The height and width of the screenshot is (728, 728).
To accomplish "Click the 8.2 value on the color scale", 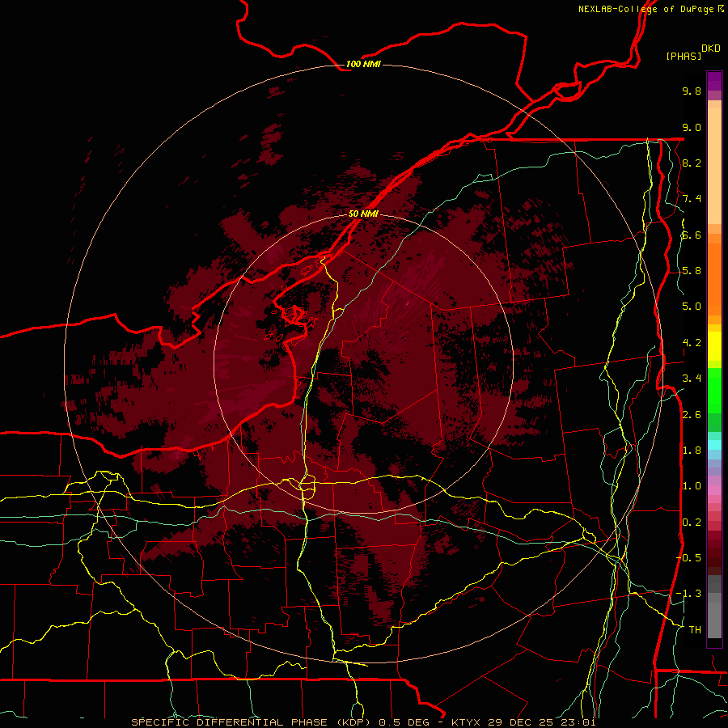I will [692, 163].
